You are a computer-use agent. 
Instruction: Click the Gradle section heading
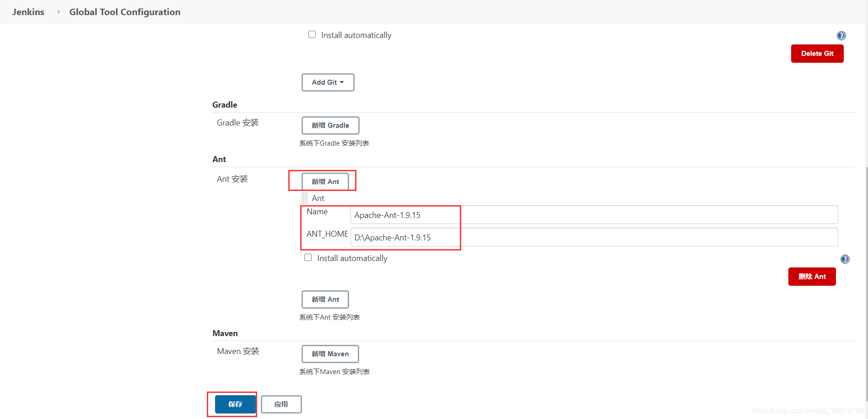[x=225, y=105]
